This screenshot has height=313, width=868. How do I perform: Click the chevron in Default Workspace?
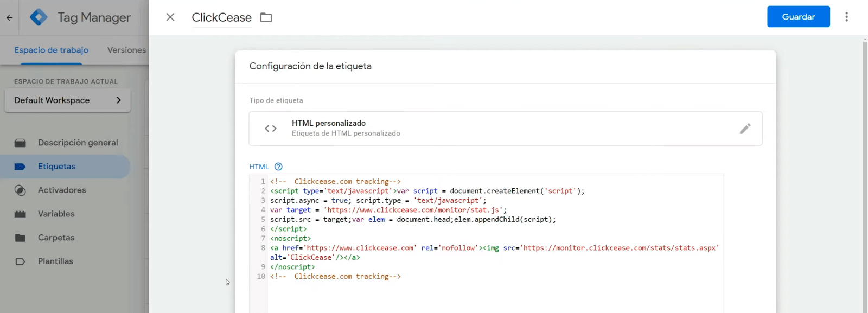pos(119,100)
